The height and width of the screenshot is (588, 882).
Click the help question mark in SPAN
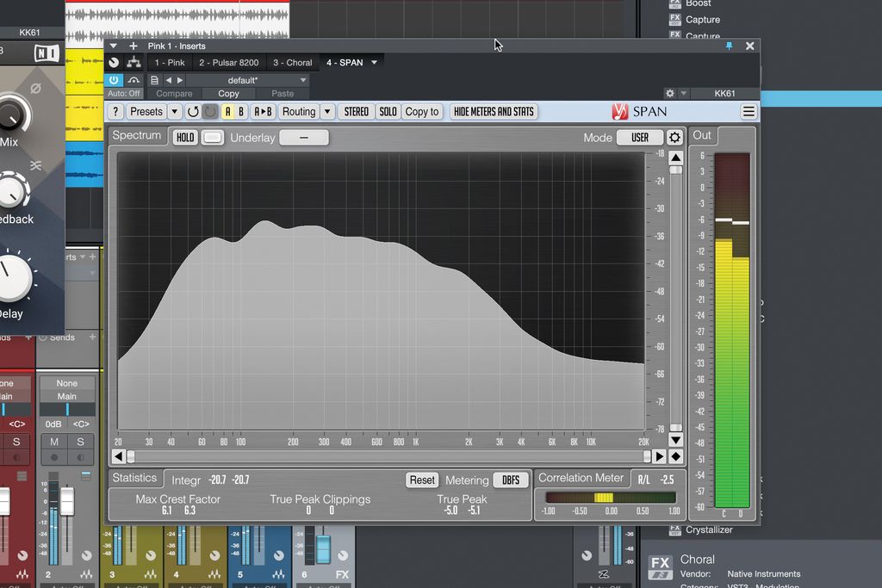point(115,111)
